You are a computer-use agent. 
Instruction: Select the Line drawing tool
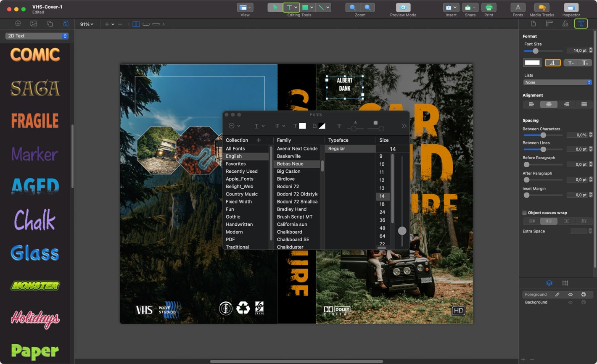click(x=321, y=7)
